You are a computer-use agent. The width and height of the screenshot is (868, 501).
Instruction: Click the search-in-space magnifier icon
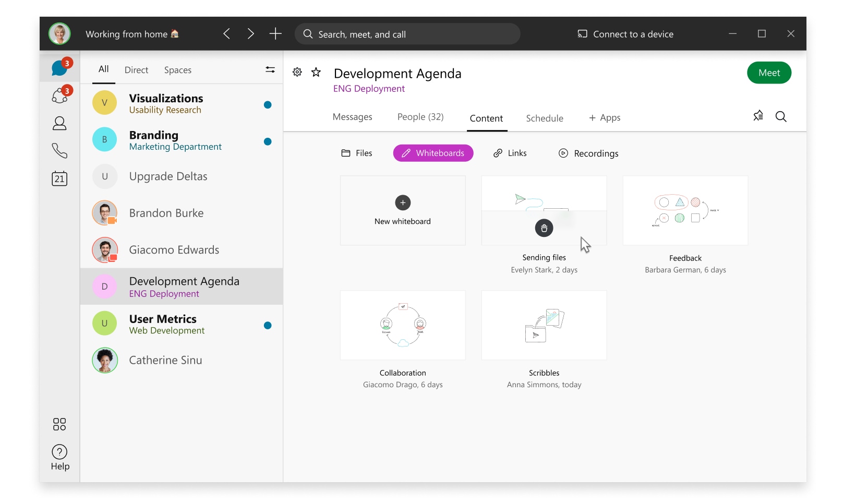(x=781, y=116)
